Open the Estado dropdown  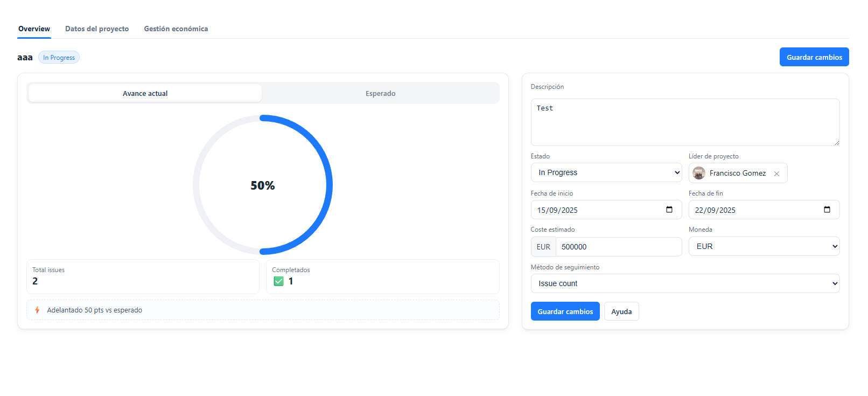pos(606,172)
